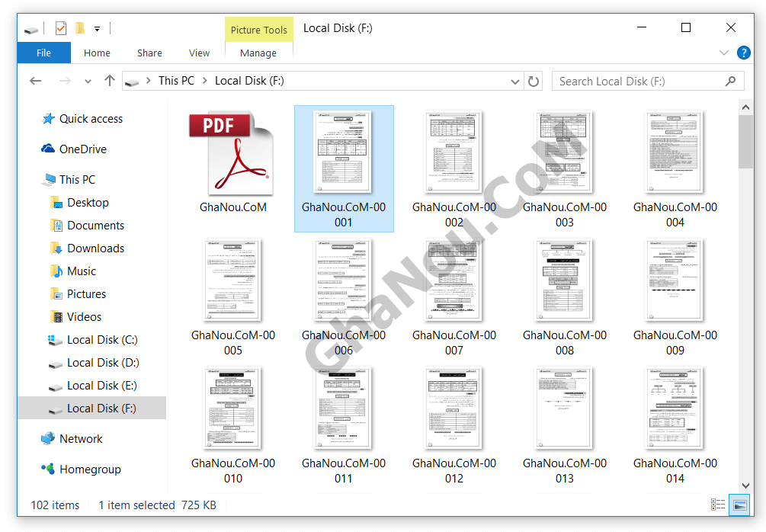This screenshot has height=532, width=766.
Task: Open the Recent locations dropdown
Action: point(88,82)
